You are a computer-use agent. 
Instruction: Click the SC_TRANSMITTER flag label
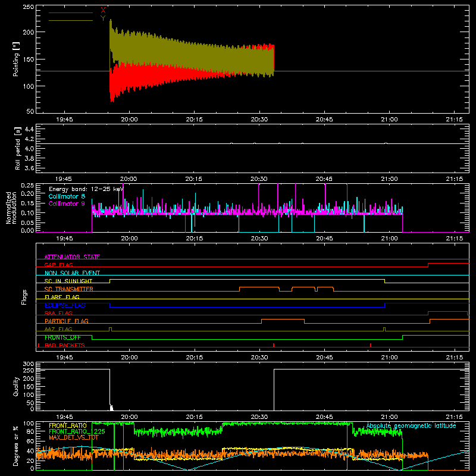[x=69, y=289]
